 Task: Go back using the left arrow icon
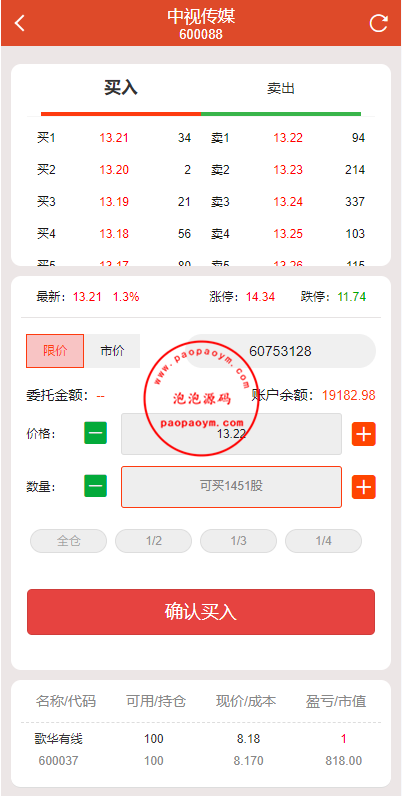19,23
